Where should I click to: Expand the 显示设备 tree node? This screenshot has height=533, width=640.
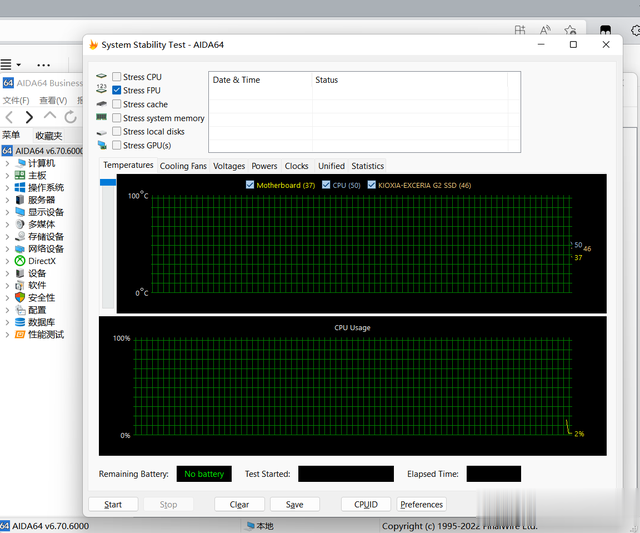pyautogui.click(x=7, y=212)
